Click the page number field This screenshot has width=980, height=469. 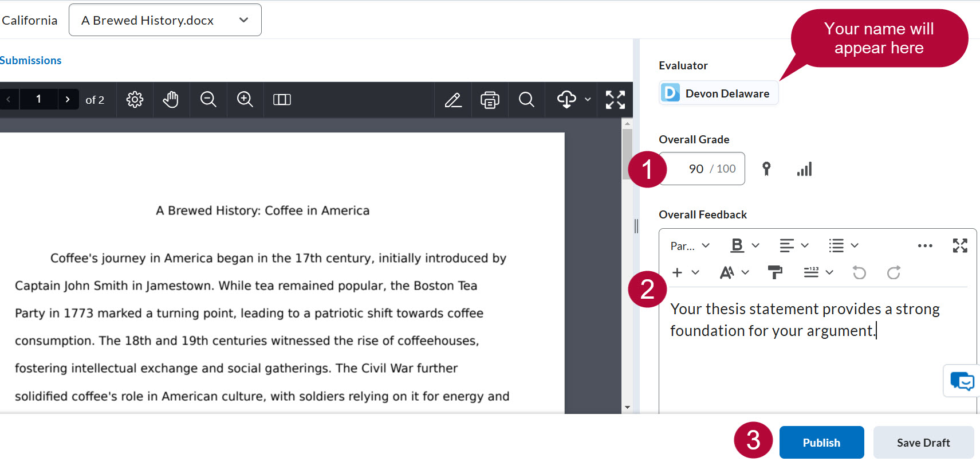pos(38,99)
